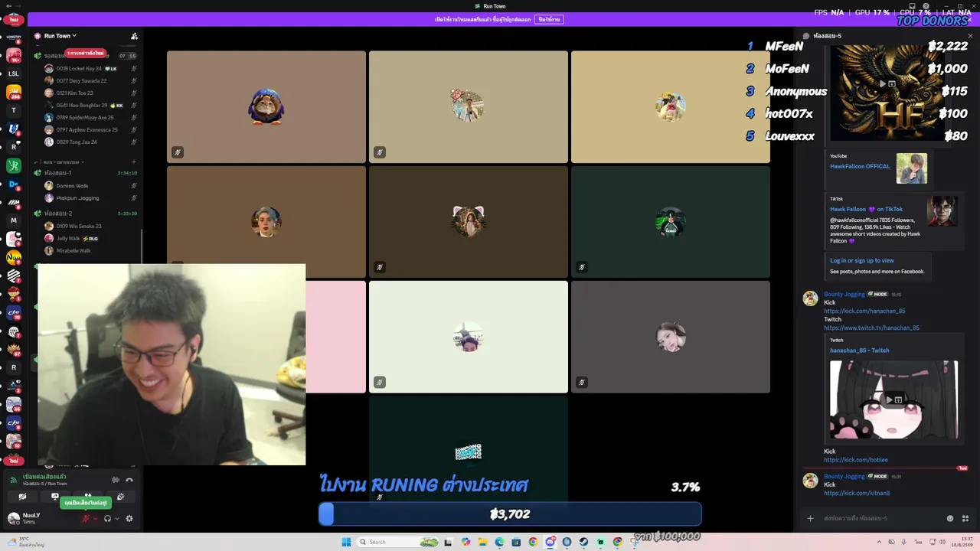The image size is (980, 551).
Task: Add a channel to RUN – INTERVIEW category
Action: [134, 162]
